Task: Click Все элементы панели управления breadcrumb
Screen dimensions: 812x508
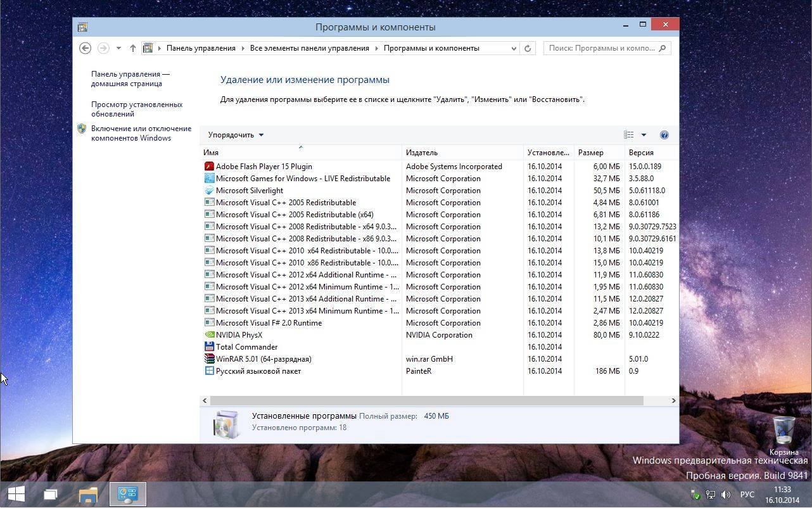Action: (x=309, y=48)
